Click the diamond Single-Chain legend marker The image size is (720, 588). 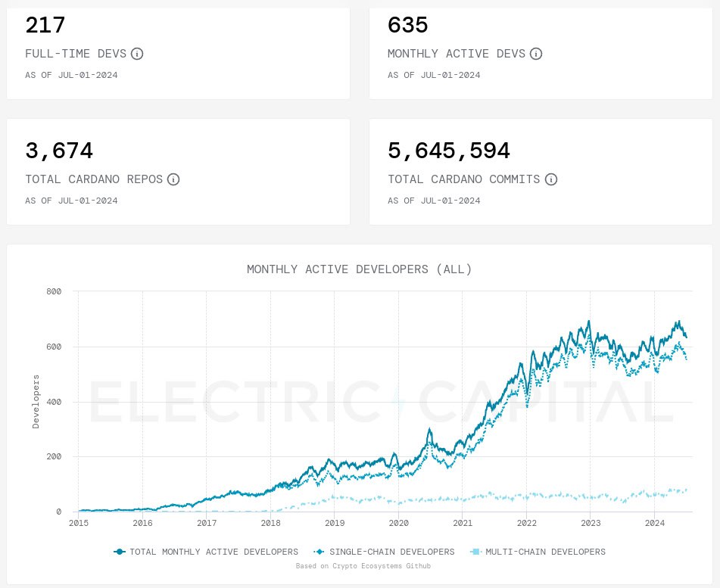[x=319, y=552]
